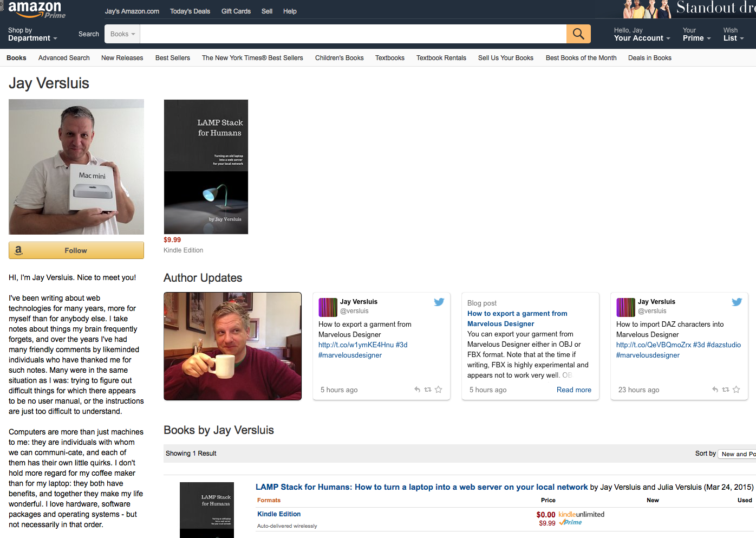Click reply arrow on 23 hours ago tweet
This screenshot has width=756, height=538.
715,390
